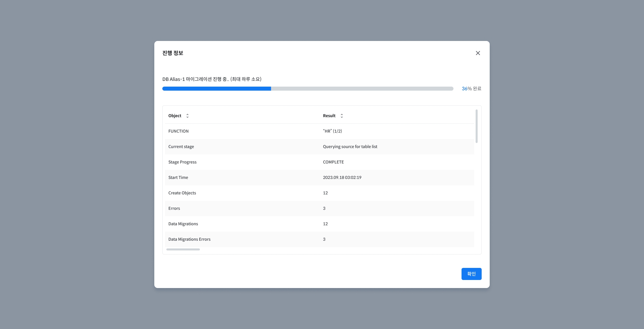Viewport: 644px width, 329px height.
Task: Click the COMPLETE result value
Action: click(x=333, y=162)
